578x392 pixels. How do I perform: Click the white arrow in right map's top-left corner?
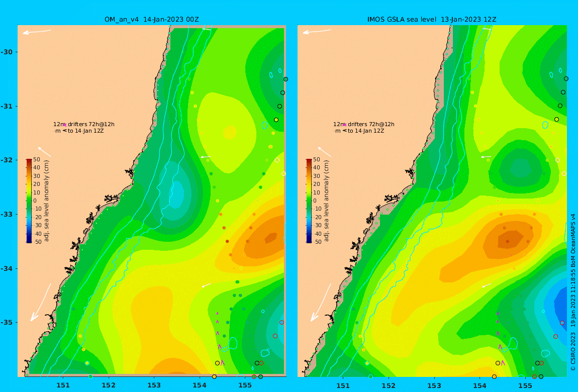[x=317, y=32]
